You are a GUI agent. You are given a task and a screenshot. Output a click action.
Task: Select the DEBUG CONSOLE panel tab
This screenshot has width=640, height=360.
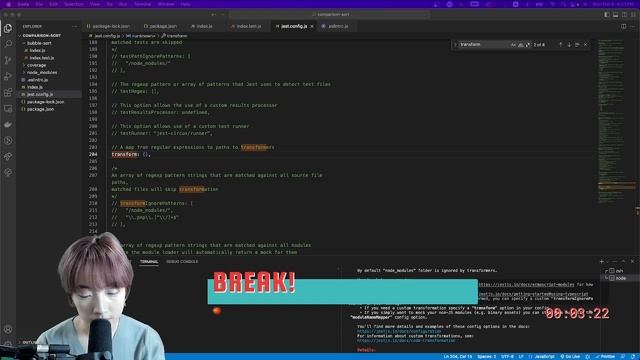click(182, 262)
